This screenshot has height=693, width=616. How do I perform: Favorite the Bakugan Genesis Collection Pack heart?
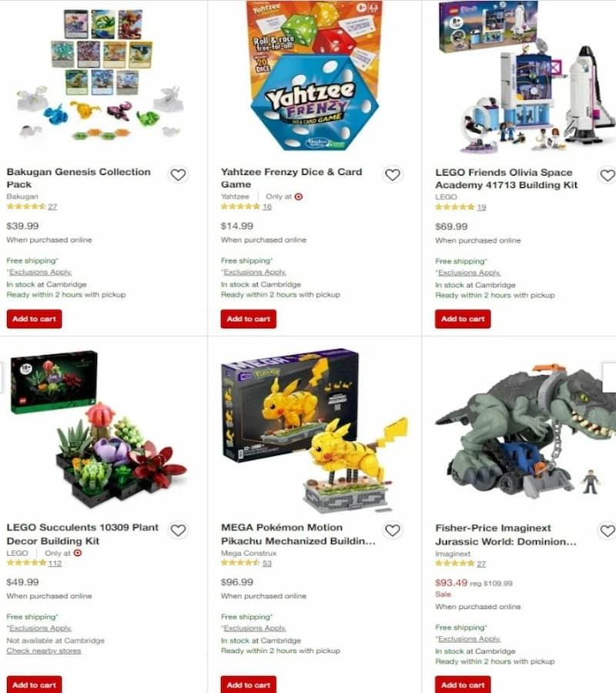[x=178, y=175]
